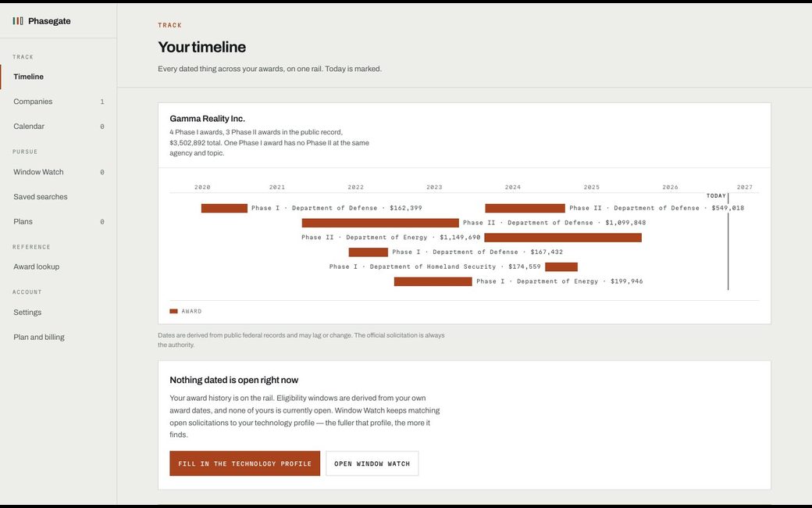Select the Phase I Energy $199,946 award bar
Screen dimensions: 812x508
click(x=433, y=281)
